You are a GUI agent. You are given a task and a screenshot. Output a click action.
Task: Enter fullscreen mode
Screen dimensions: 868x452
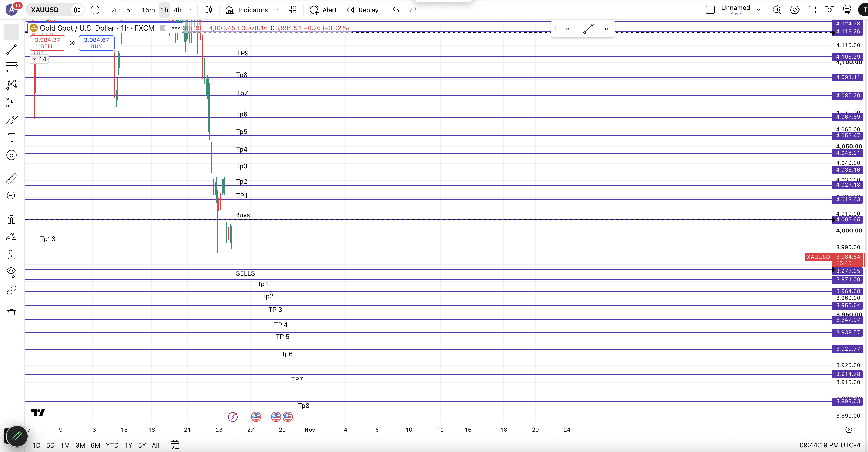[x=812, y=10]
